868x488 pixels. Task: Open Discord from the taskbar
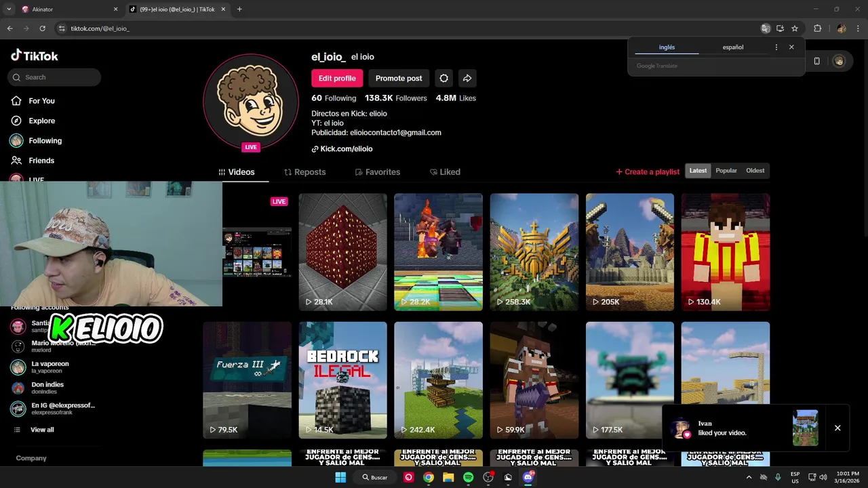pos(528,477)
